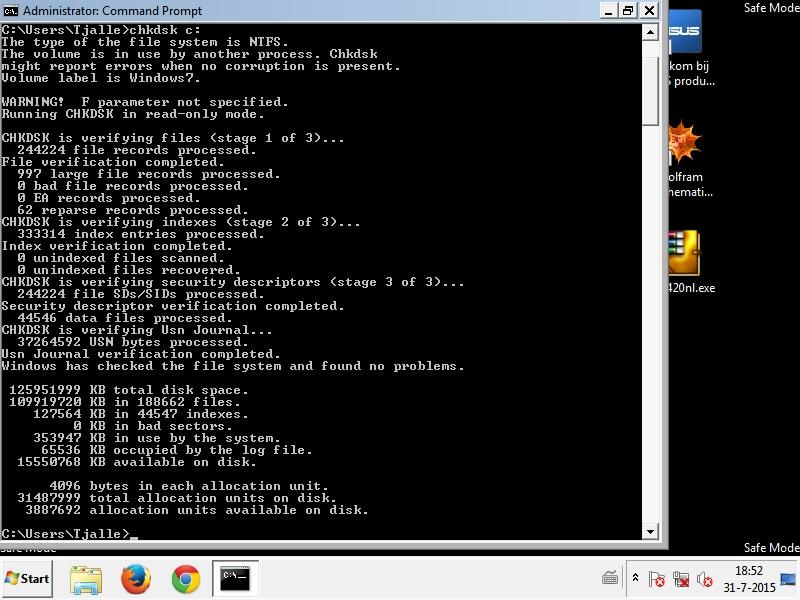This screenshot has width=800, height=600.
Task: Click the Command Prompt system menu icon
Action: tap(11, 10)
